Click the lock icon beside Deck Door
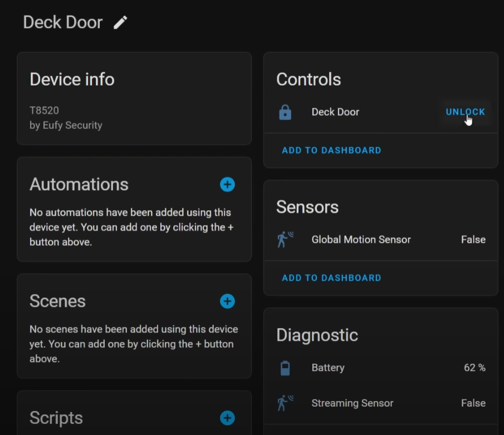Image resolution: width=504 pixels, height=435 pixels. tap(285, 112)
